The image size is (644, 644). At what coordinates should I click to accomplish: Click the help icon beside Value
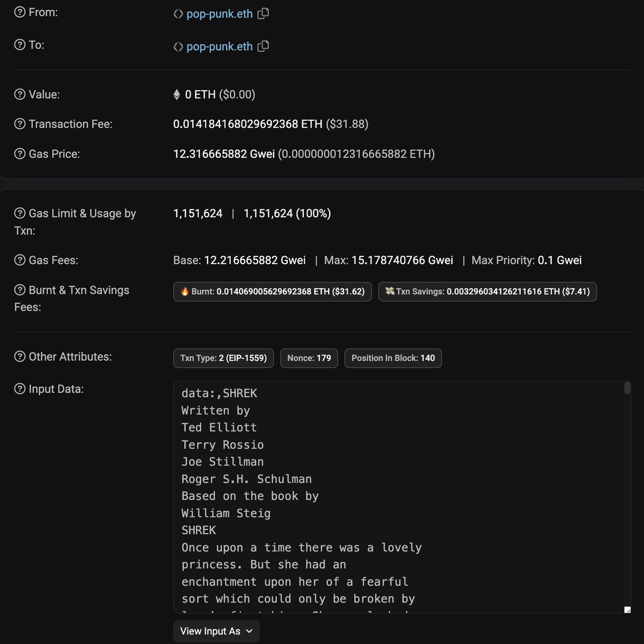[20, 94]
